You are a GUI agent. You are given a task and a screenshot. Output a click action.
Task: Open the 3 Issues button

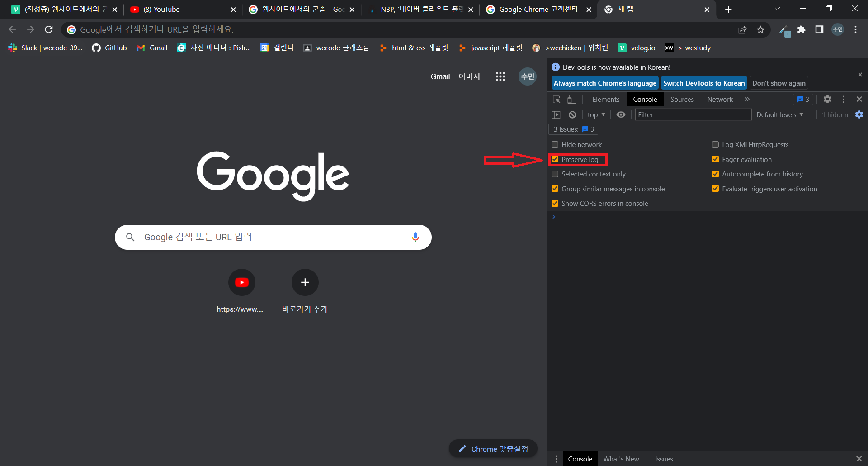573,129
